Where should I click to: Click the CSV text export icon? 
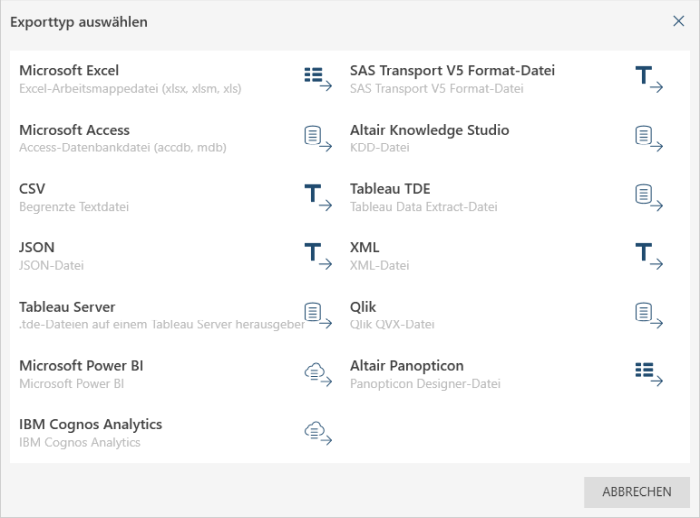(317, 197)
